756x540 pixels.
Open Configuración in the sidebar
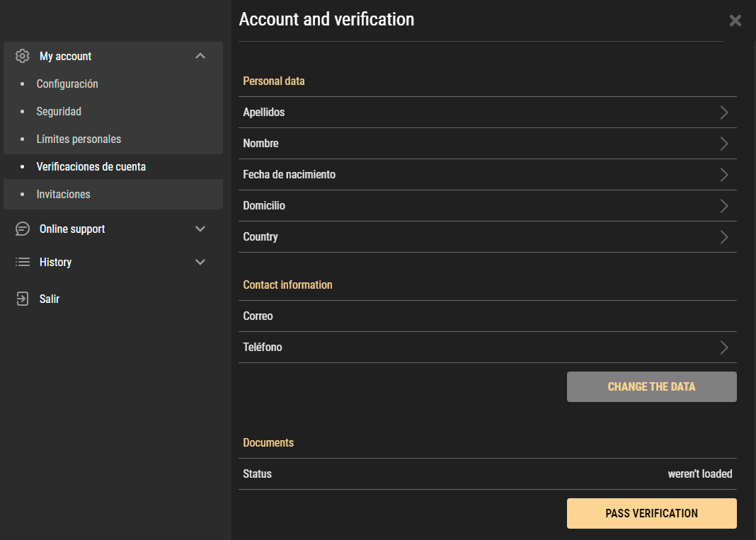[67, 84]
